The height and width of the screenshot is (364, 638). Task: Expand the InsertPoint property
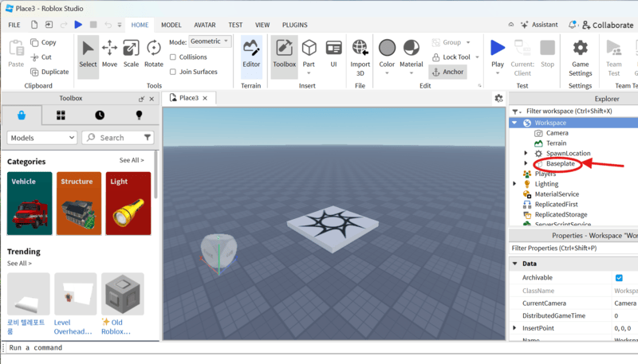(514, 328)
